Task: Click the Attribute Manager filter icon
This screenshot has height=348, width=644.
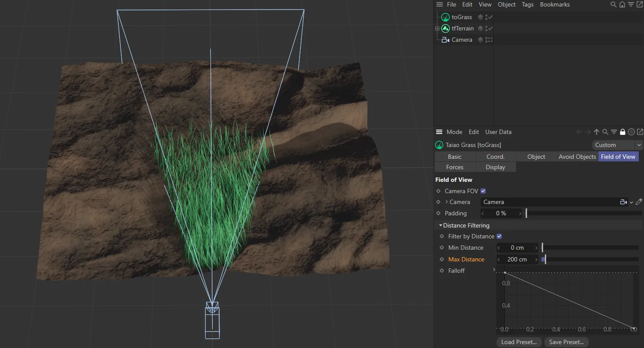Action: pos(614,132)
